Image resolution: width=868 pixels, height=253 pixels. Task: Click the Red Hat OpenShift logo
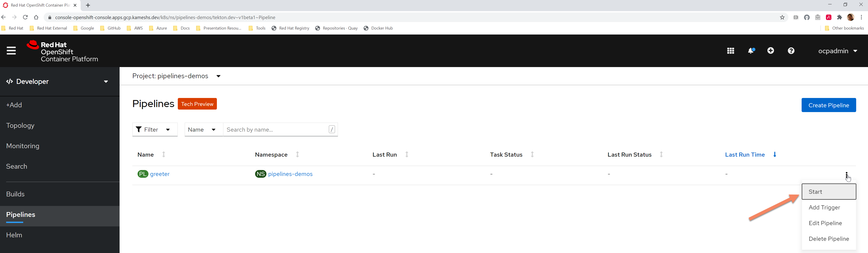(62, 51)
